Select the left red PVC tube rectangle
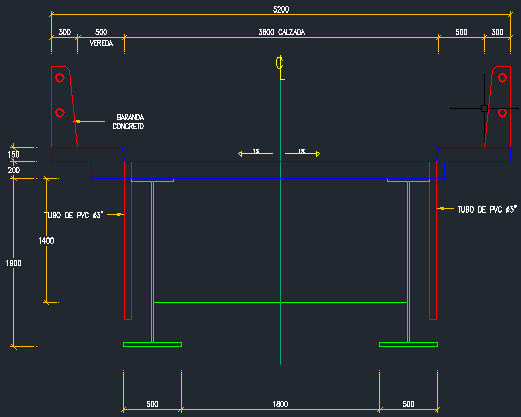This screenshot has height=417, width=521. [128, 241]
